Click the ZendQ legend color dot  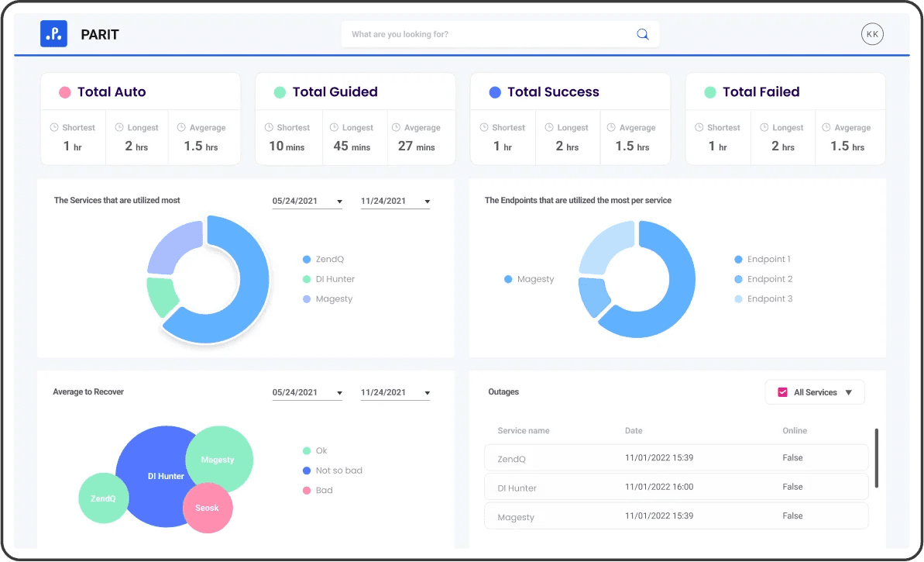(307, 260)
